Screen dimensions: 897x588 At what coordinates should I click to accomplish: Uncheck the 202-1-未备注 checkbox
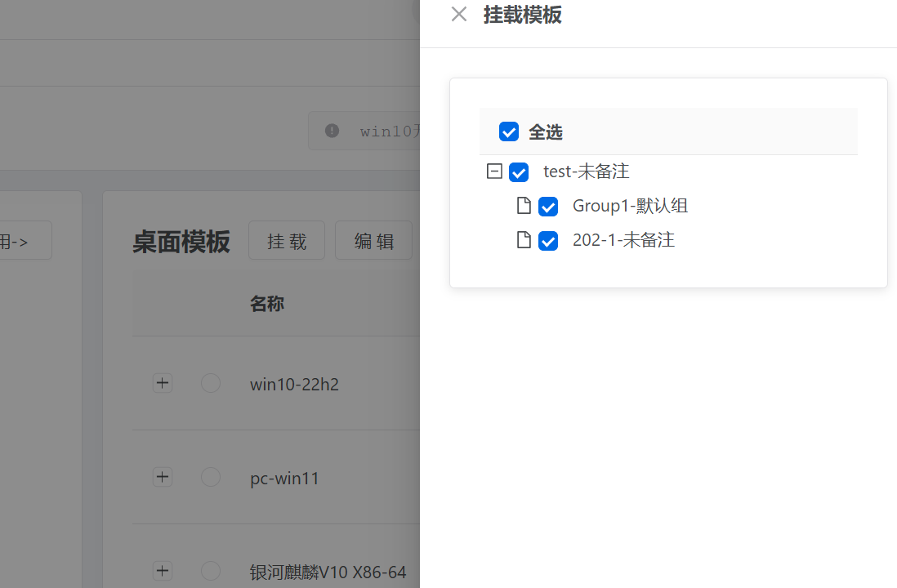(548, 241)
